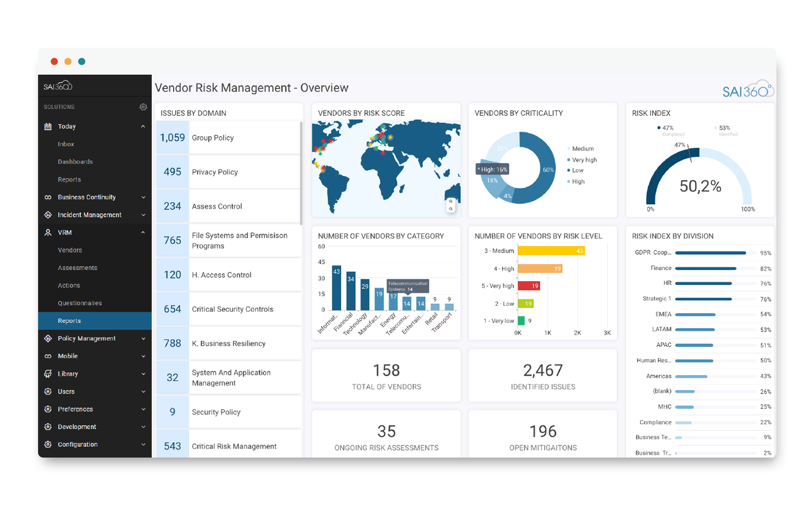Viewport: 812px width, 519px height.
Task: Click the Incident Management diamond icon
Action: point(47,215)
